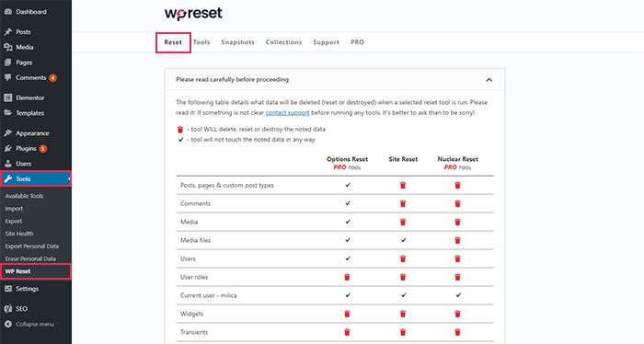Open the Collections tab

pyautogui.click(x=283, y=42)
